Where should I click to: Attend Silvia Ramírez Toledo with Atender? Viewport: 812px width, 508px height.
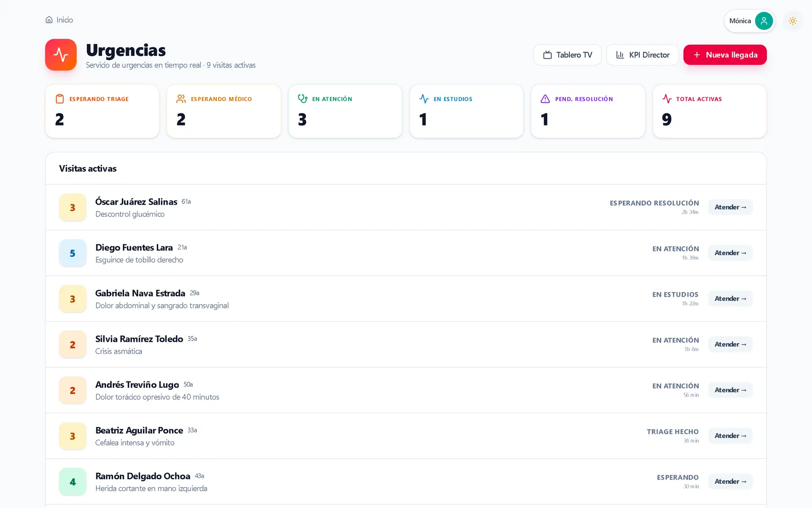click(x=730, y=344)
